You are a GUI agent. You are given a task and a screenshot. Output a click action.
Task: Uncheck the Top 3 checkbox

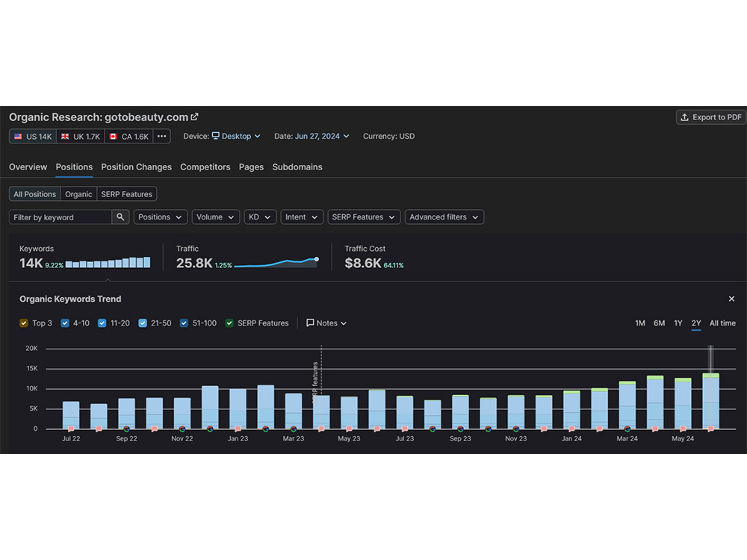(24, 323)
